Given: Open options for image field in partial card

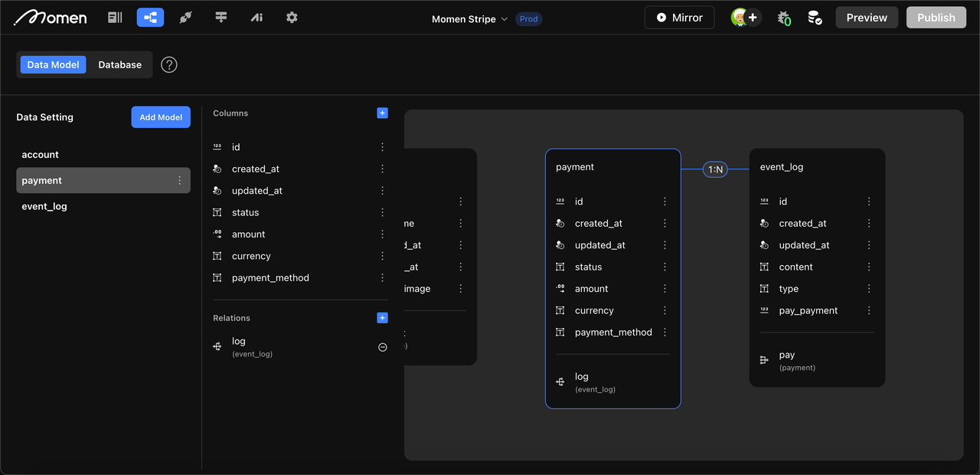Looking at the screenshot, I should [461, 289].
